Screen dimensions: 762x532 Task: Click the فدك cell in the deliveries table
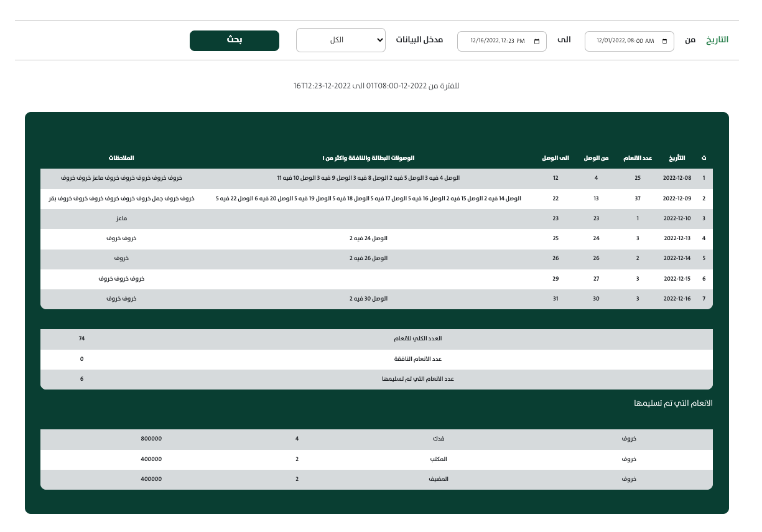(439, 439)
